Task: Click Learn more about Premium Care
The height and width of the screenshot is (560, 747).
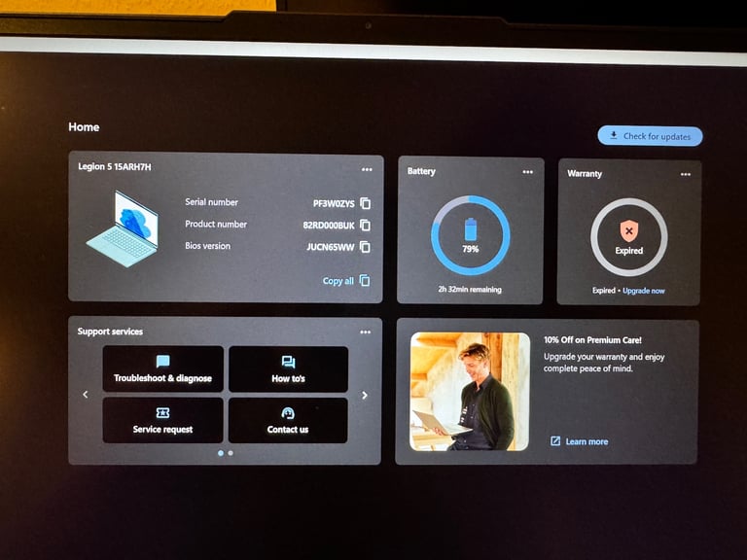Action: [580, 441]
